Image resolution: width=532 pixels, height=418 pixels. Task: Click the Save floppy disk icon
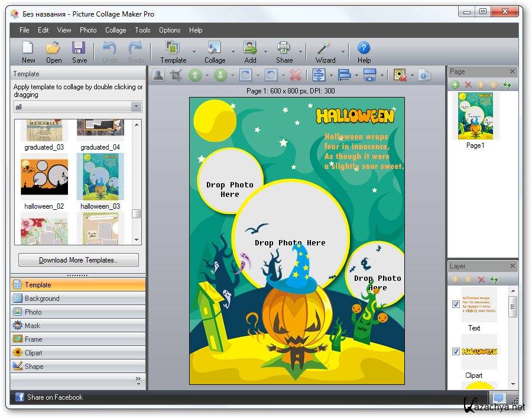point(79,48)
